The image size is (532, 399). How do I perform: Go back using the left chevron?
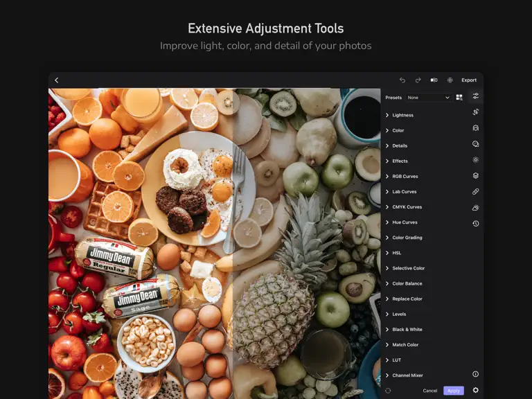point(57,80)
